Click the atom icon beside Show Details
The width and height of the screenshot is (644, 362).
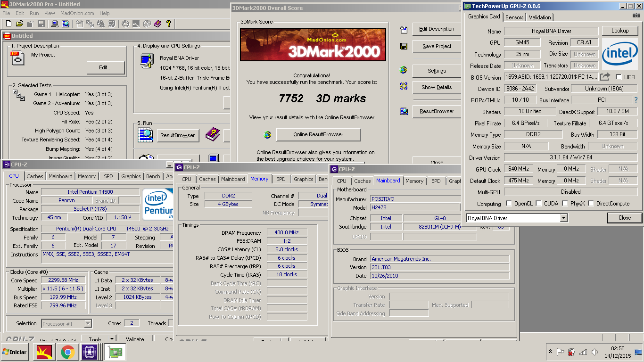[x=404, y=86]
